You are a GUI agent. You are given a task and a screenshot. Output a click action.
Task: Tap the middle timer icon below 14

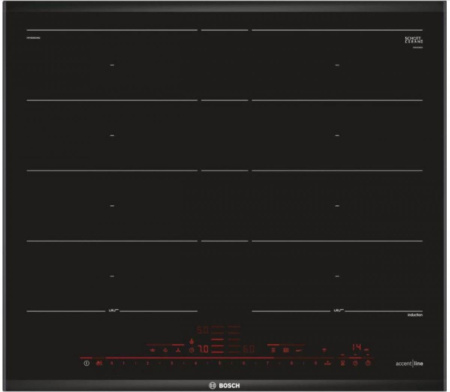coord(355,363)
